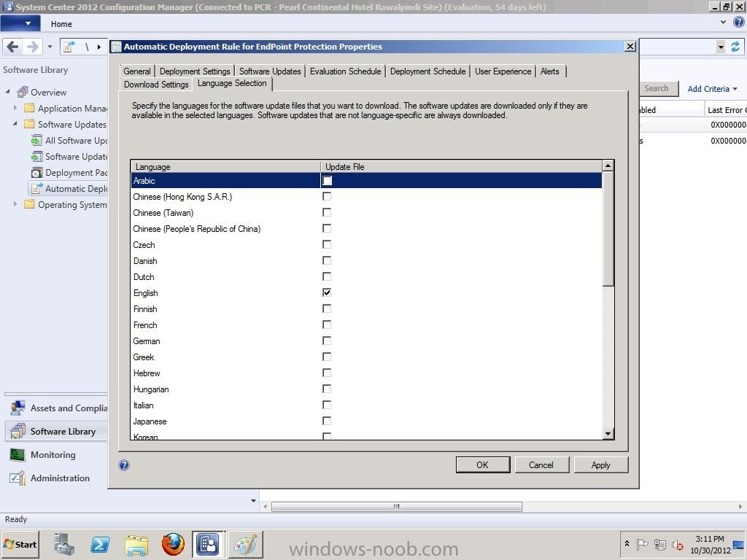The width and height of the screenshot is (747, 560).
Task: Click the back navigation arrow
Action: click(x=12, y=47)
